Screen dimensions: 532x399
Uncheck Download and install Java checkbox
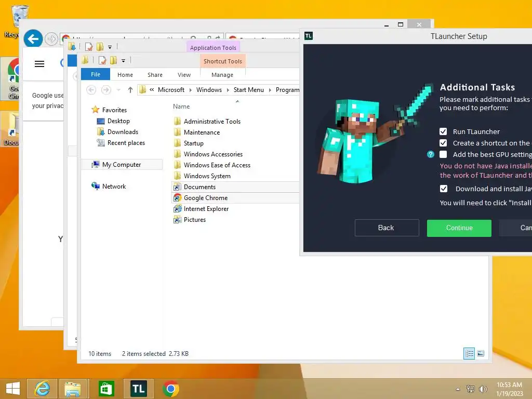point(444,189)
